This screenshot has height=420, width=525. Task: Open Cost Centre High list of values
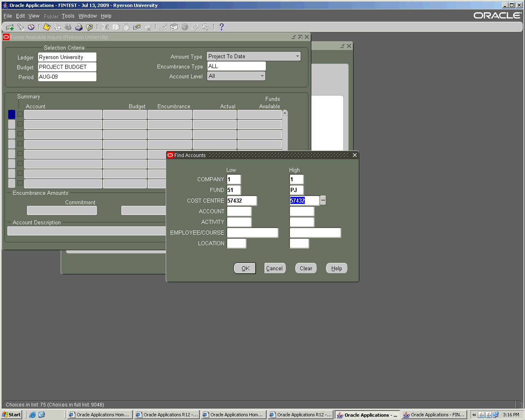(323, 200)
